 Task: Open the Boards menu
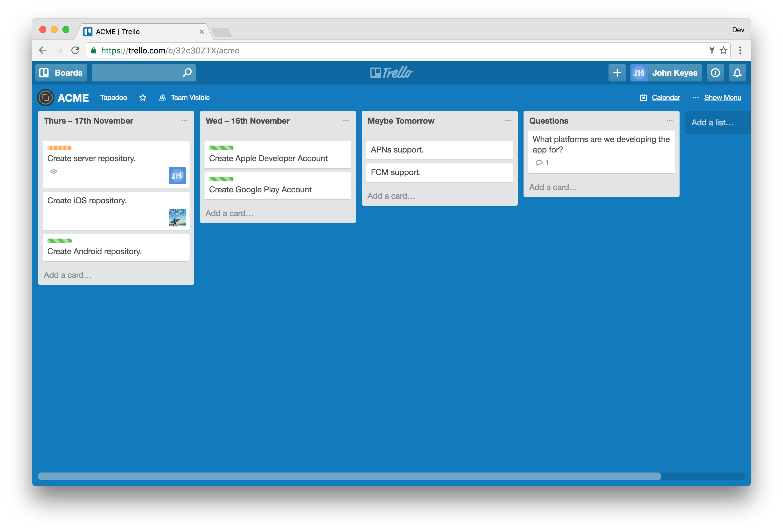click(61, 73)
